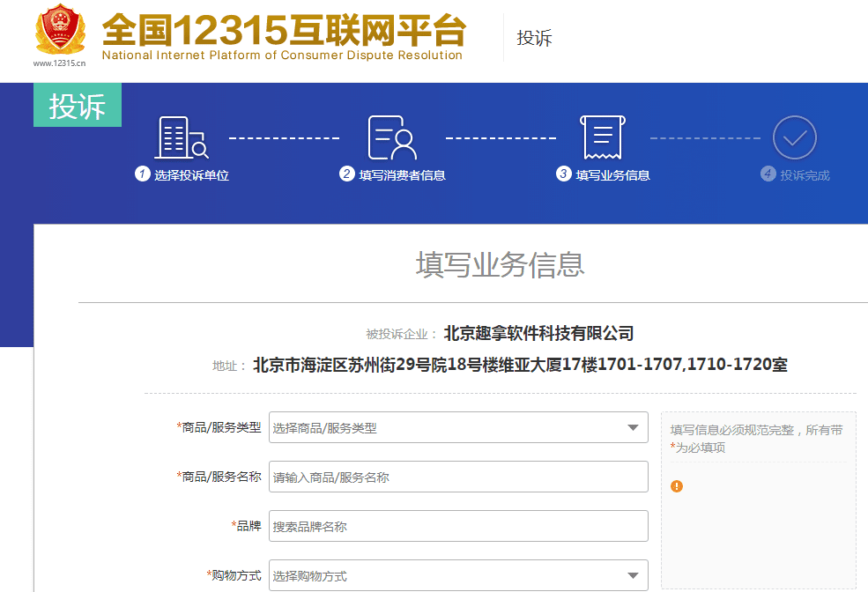The image size is (868, 592).
Task: Click the 投诉完成 step label
Action: point(805,175)
